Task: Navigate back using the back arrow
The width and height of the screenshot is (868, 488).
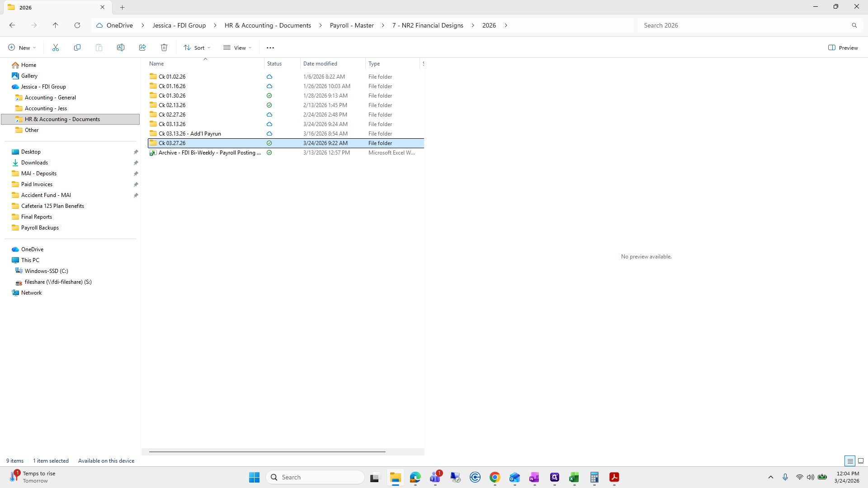Action: [12, 25]
